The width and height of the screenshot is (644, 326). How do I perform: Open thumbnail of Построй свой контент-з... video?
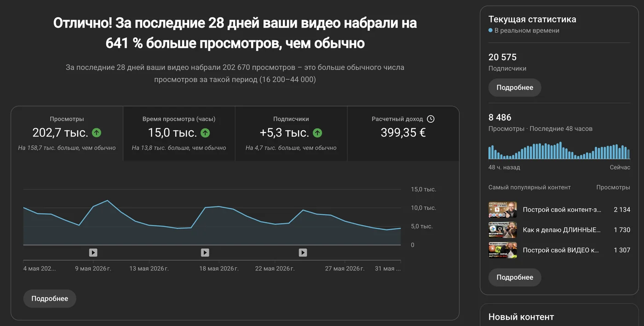click(503, 210)
